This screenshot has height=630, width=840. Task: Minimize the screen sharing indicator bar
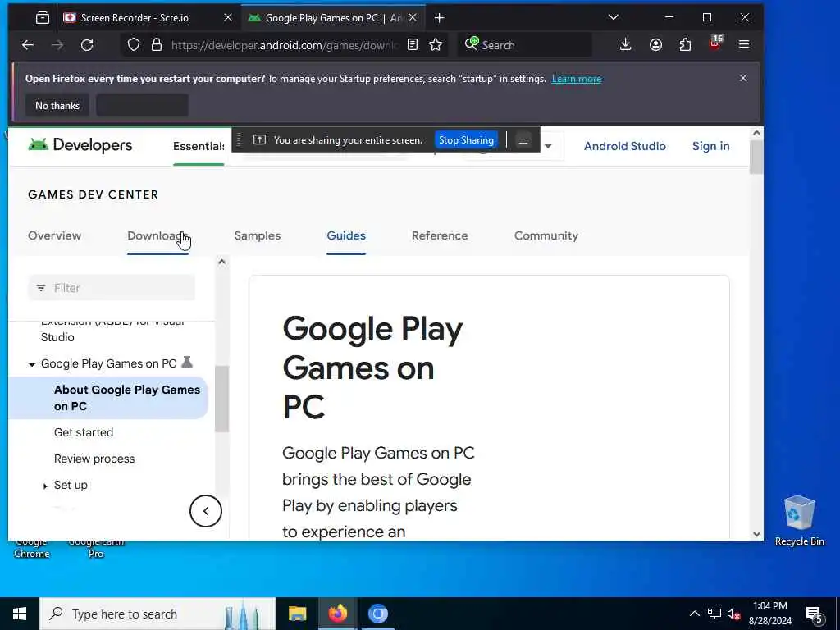point(523,141)
